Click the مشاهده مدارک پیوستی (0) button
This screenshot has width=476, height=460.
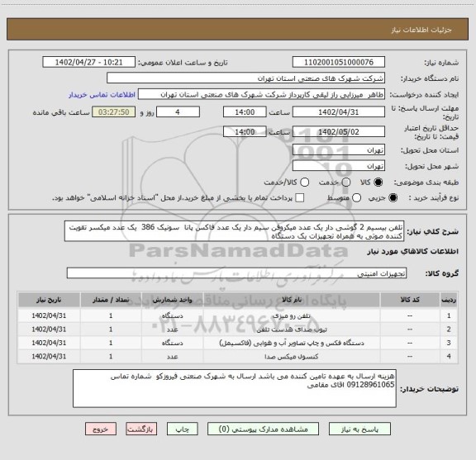(x=263, y=429)
